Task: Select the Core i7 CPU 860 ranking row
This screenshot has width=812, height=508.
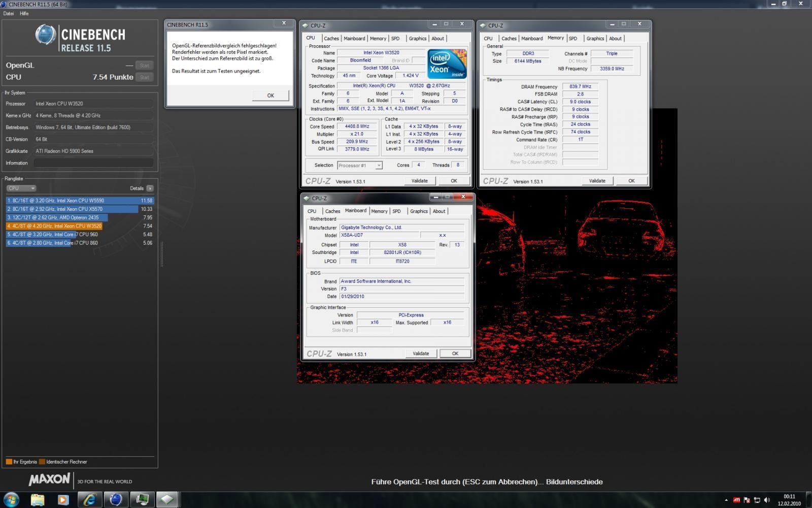Action: (x=80, y=243)
